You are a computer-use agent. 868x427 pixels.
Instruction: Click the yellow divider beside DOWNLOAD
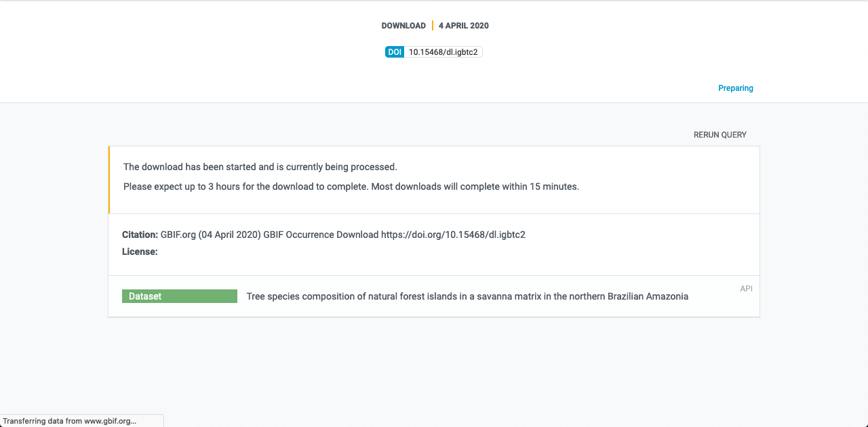point(433,26)
